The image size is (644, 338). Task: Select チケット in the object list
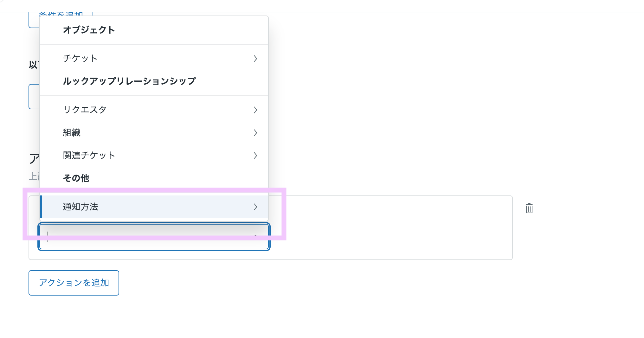[80, 59]
